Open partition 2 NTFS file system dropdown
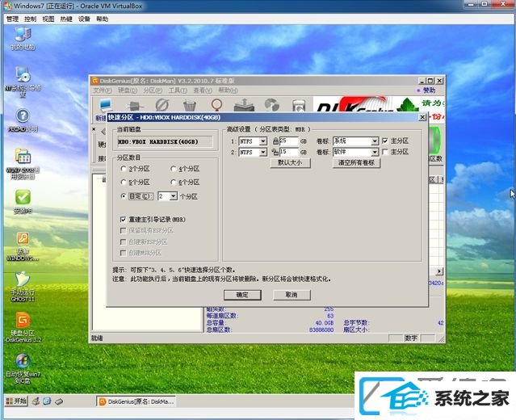The width and height of the screenshot is (516, 420). (263, 153)
